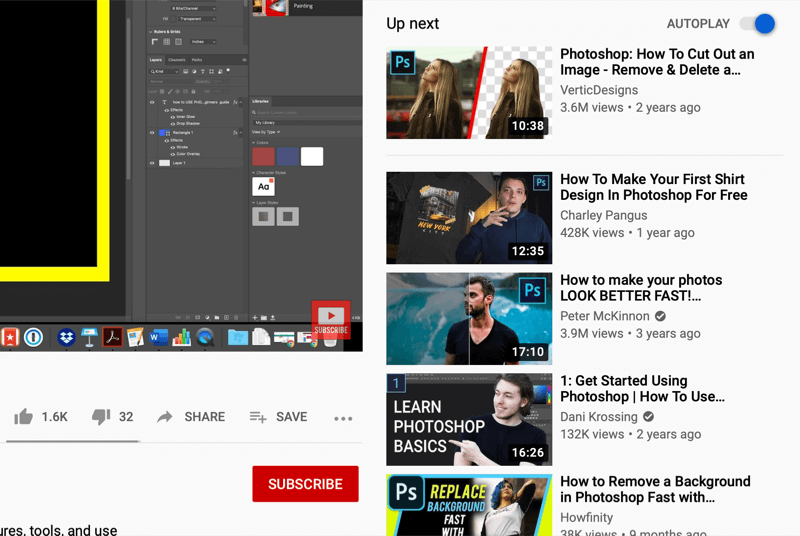Collapse Layer Styles section
Image resolution: width=800 pixels, height=536 pixels.
click(254, 203)
